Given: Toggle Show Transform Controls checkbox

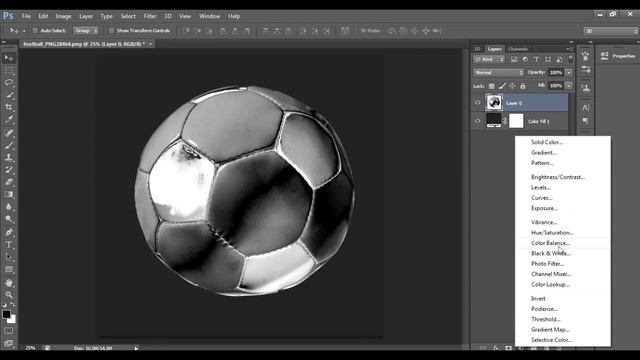Looking at the screenshot, I should pyautogui.click(x=111, y=31).
